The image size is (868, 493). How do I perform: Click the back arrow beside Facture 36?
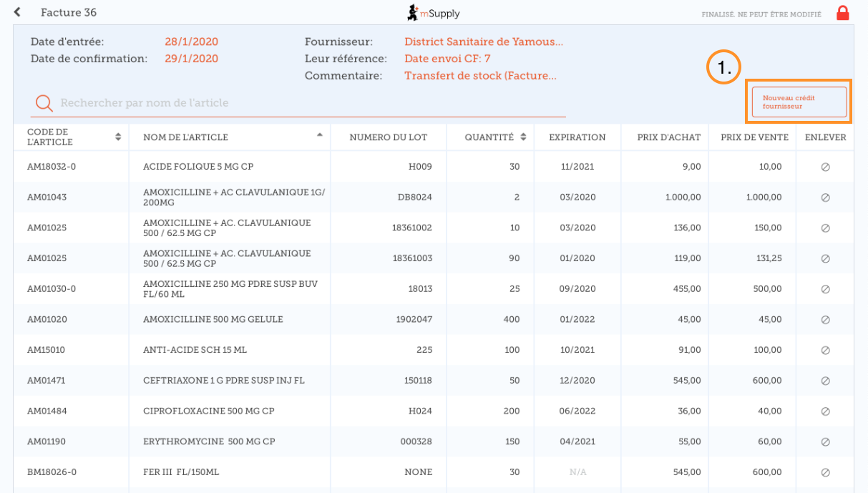[x=17, y=12]
